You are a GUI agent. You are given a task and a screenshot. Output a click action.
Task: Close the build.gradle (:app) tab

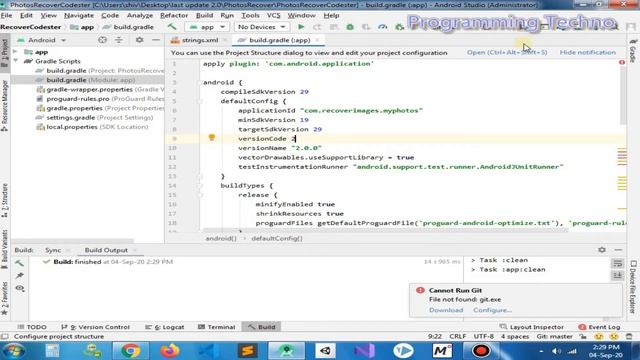point(318,40)
